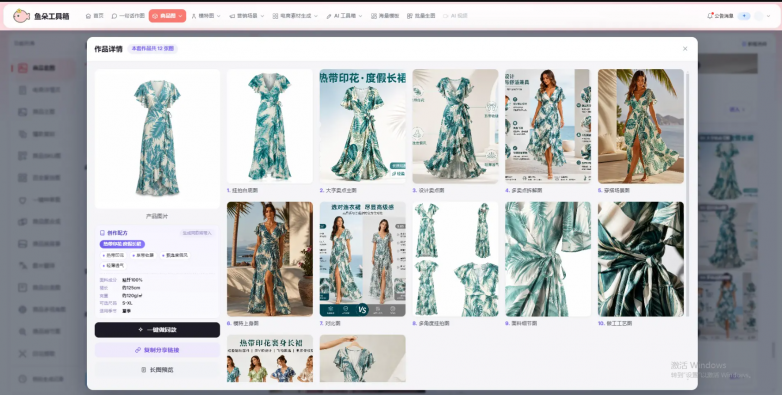Viewport: 782px width, 395px height.
Task: Click the 产品图片 caption text
Action: coord(157,216)
